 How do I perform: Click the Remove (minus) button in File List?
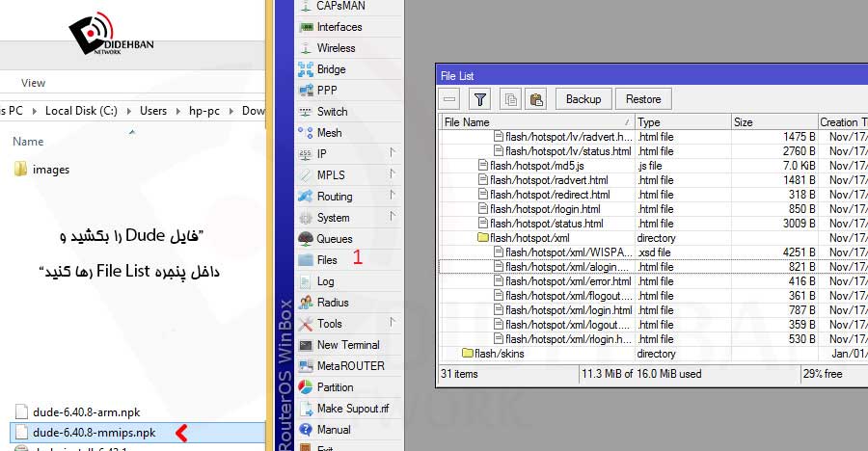tap(449, 99)
